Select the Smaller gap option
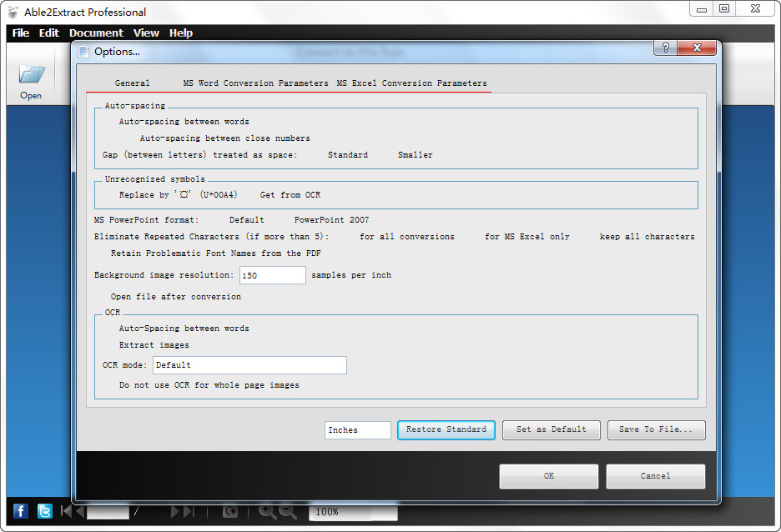This screenshot has width=781, height=532. (x=415, y=155)
